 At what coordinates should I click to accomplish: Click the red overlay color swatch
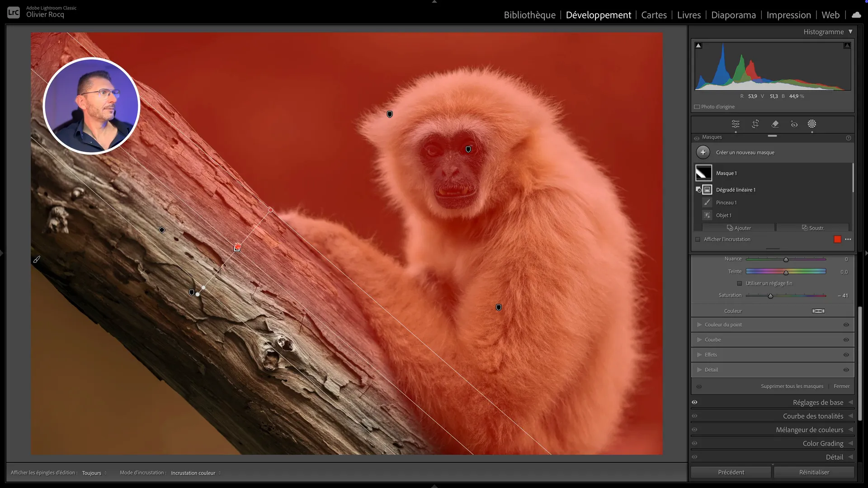coord(837,239)
